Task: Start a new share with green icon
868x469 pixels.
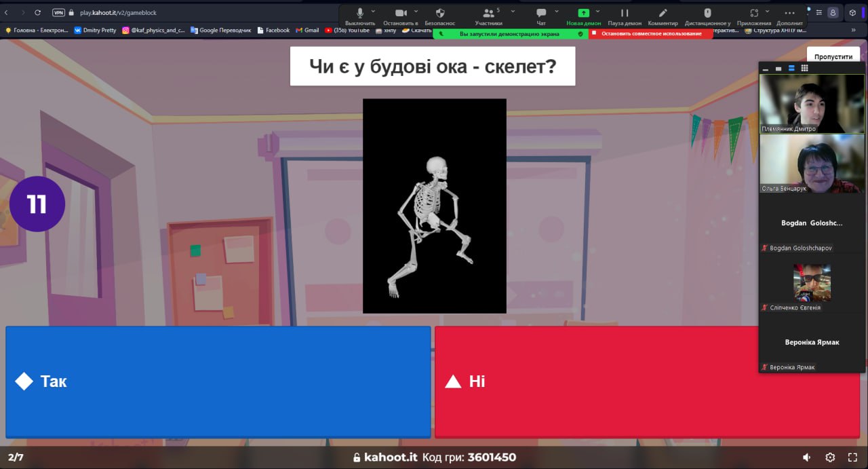Action: [583, 14]
